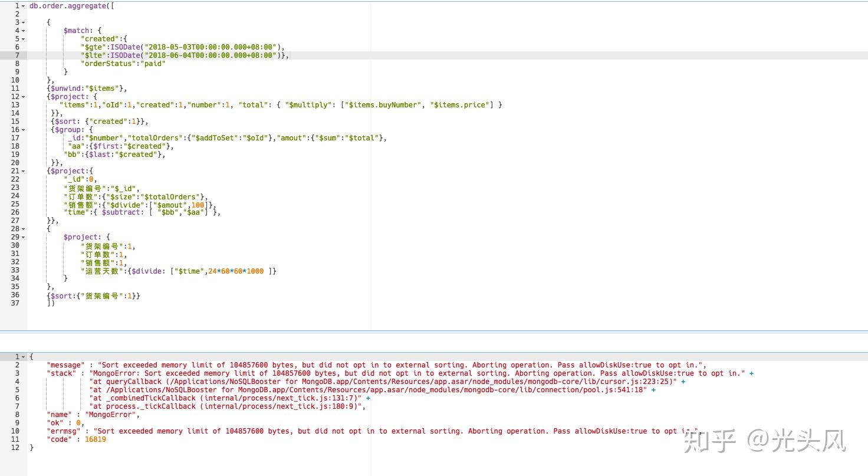Click the $subtract operator on line 26
868x476 pixels.
[x=121, y=212]
